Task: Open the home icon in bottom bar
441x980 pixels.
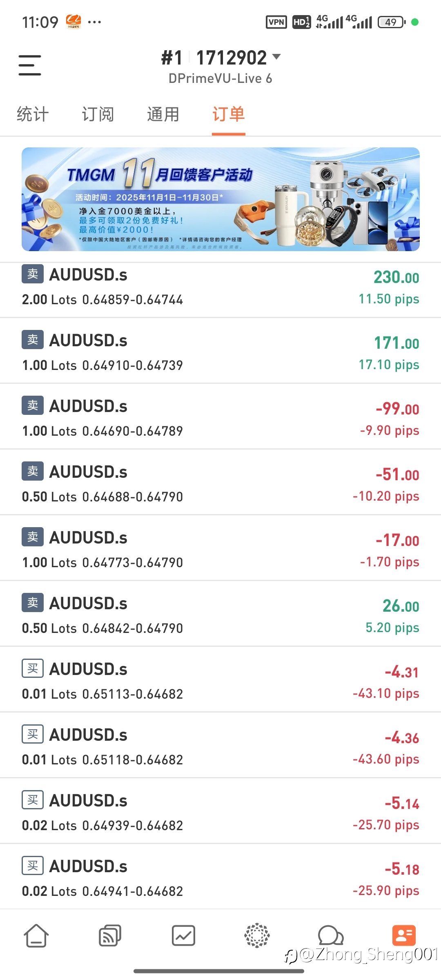Action: coord(36,935)
